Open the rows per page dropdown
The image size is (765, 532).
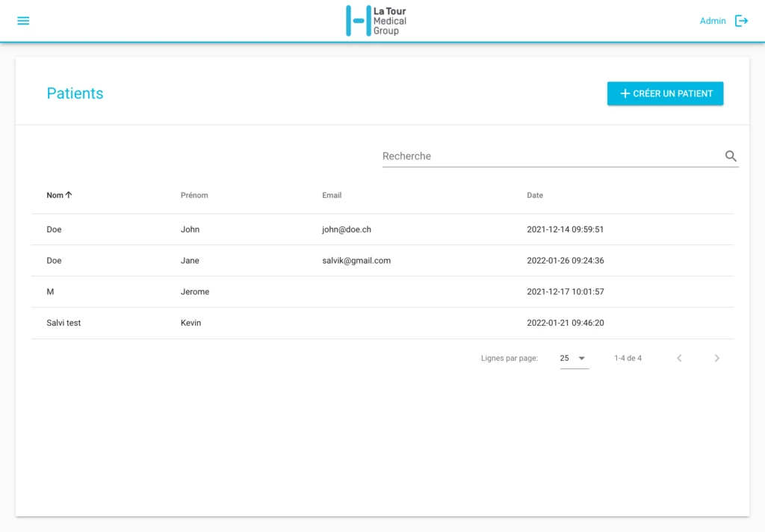click(x=574, y=358)
